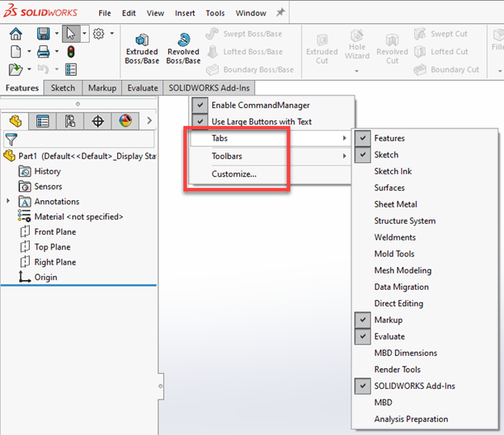Click the Open document folder icon
The height and width of the screenshot is (435, 504).
16,69
